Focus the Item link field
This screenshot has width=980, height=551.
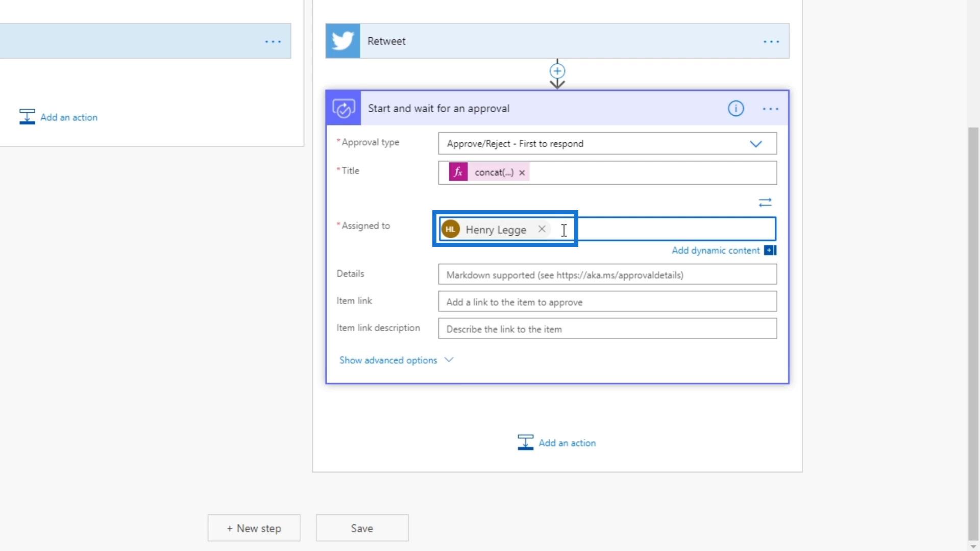click(607, 302)
